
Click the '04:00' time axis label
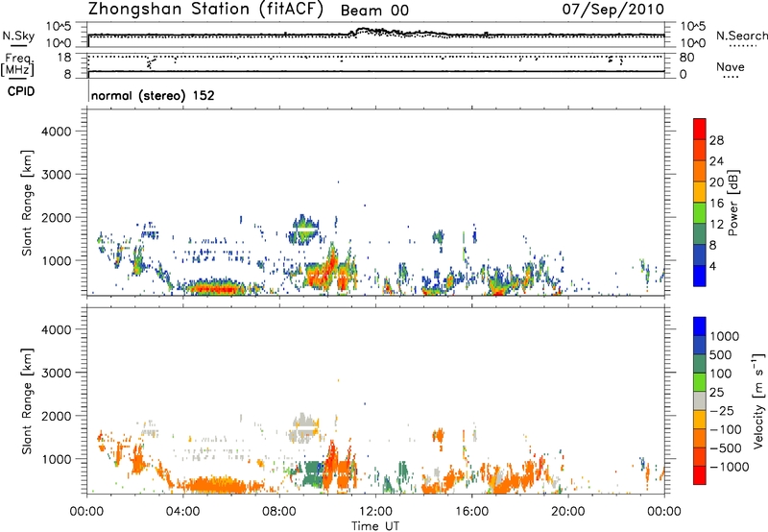tap(182, 512)
